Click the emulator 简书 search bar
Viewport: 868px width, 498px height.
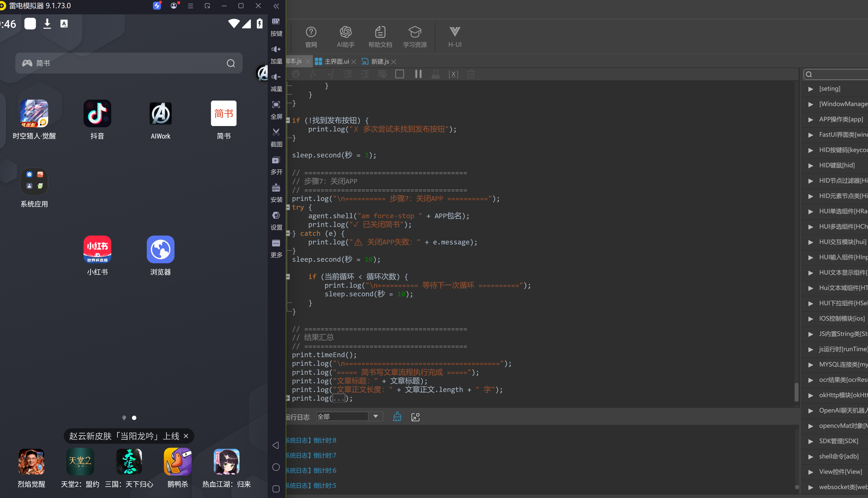pos(129,63)
